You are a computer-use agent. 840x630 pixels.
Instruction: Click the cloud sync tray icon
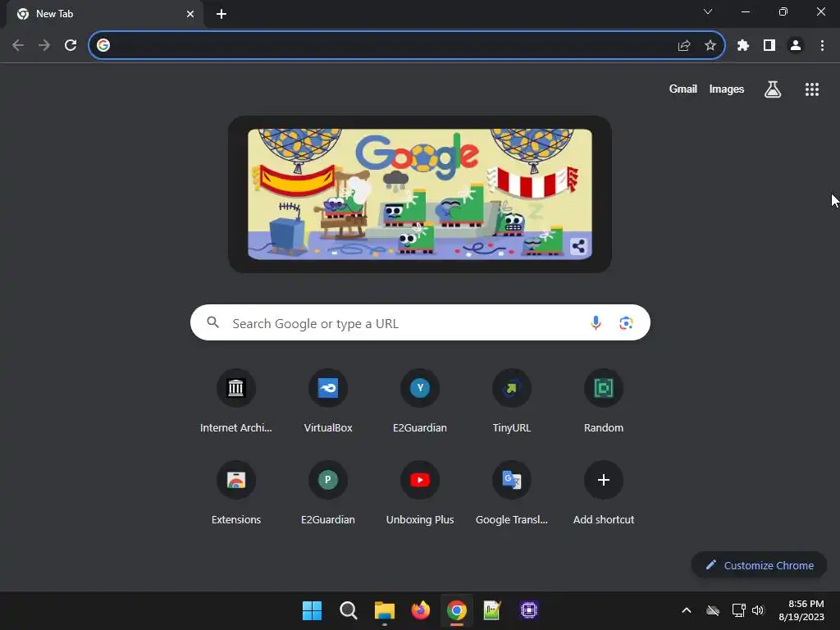pyautogui.click(x=713, y=610)
